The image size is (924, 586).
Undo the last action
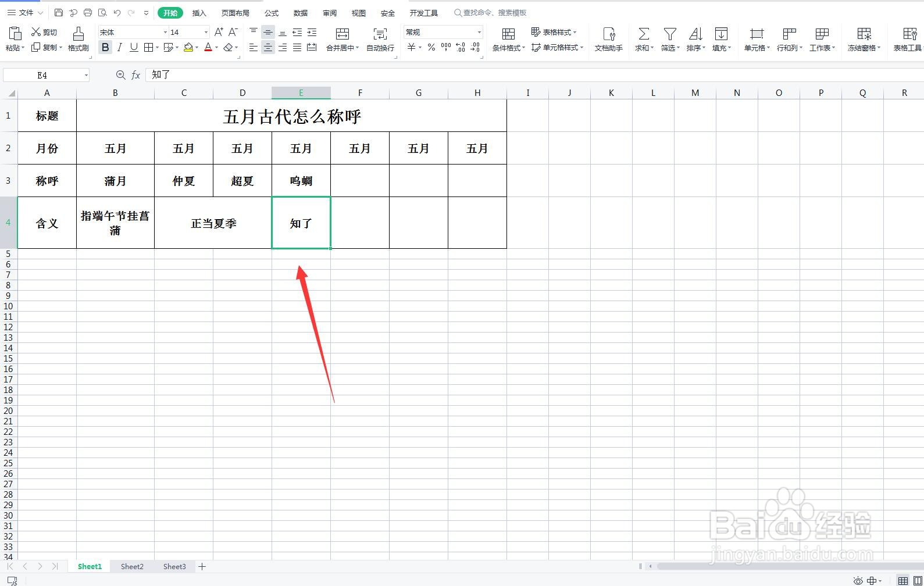coord(117,12)
